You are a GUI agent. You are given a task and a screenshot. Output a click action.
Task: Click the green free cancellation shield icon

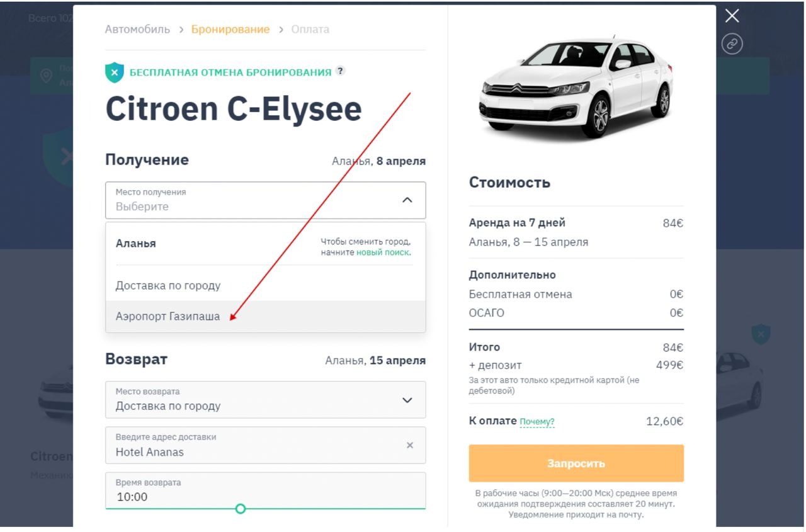pos(114,72)
